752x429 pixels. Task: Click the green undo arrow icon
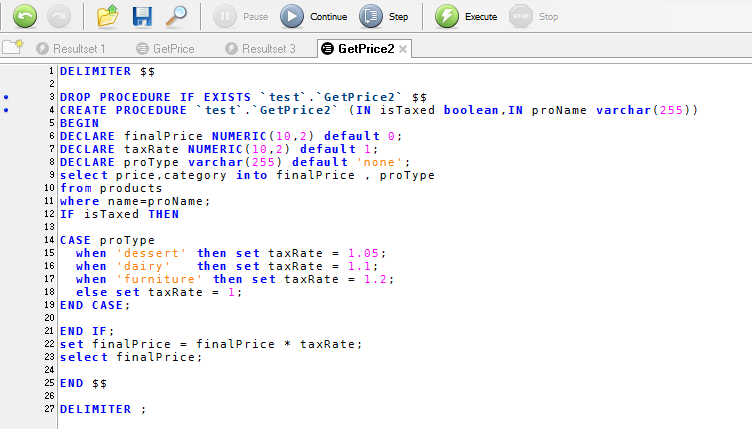pos(25,16)
